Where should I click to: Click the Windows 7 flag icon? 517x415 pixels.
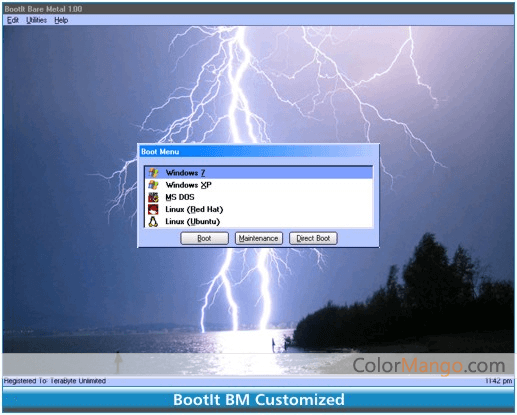[x=153, y=173]
